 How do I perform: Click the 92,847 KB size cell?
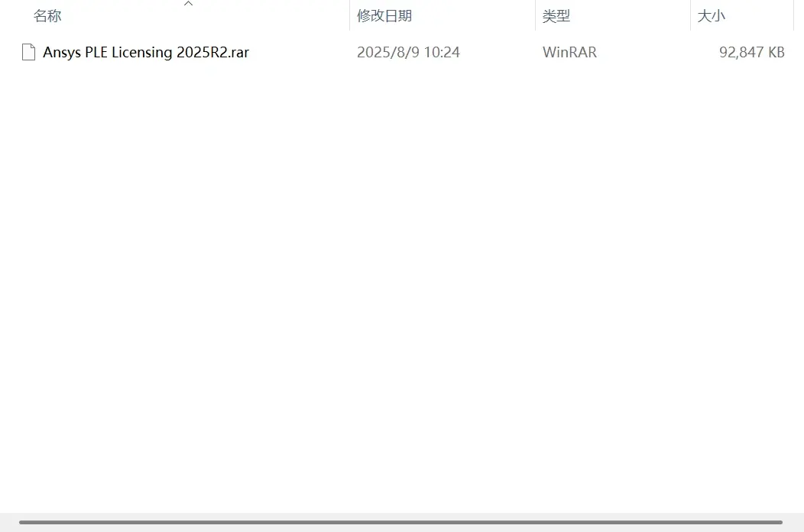pyautogui.click(x=752, y=52)
